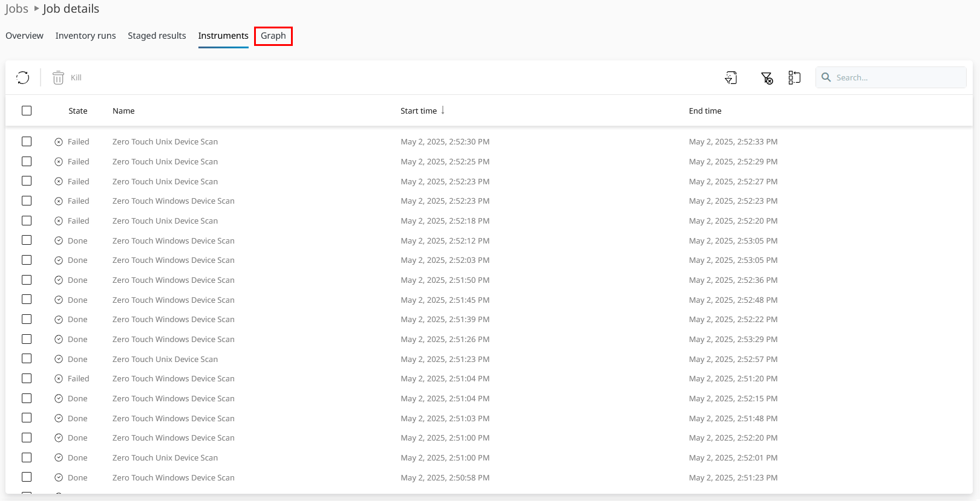Open the Inventory runs tab
This screenshot has height=501, width=980.
(85, 36)
